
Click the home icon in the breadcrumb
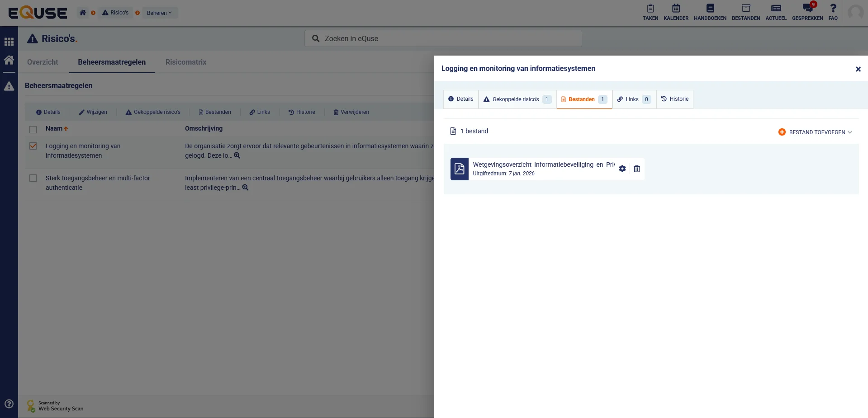click(83, 13)
